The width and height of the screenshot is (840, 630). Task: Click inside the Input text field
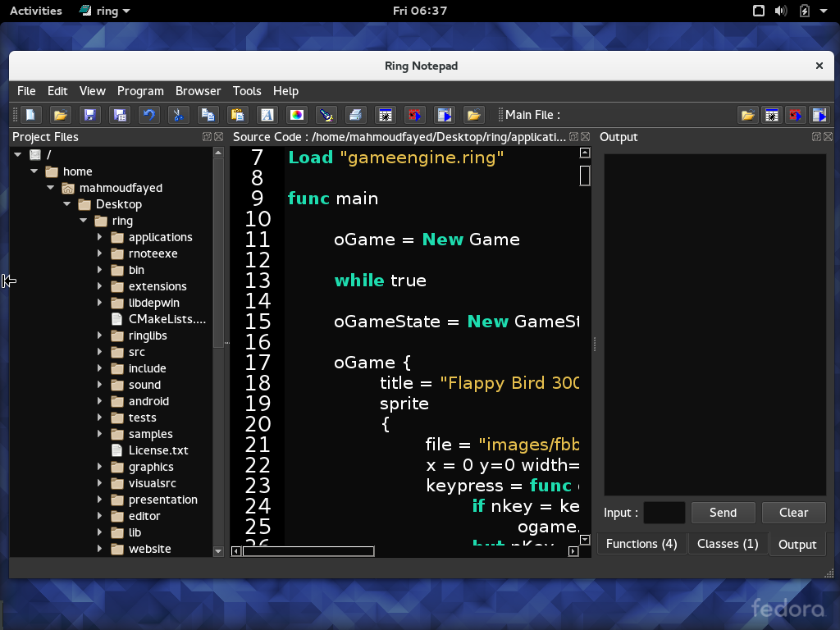click(664, 512)
